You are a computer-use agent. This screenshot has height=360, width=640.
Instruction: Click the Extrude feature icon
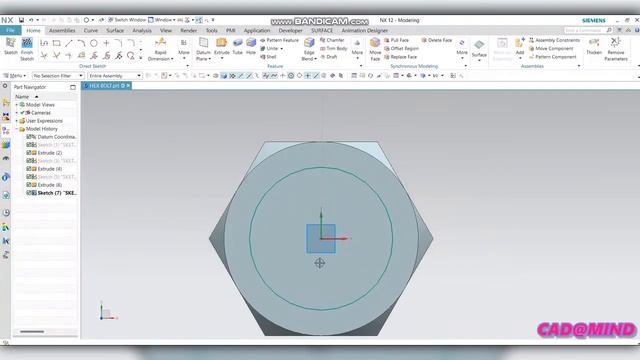point(222,43)
